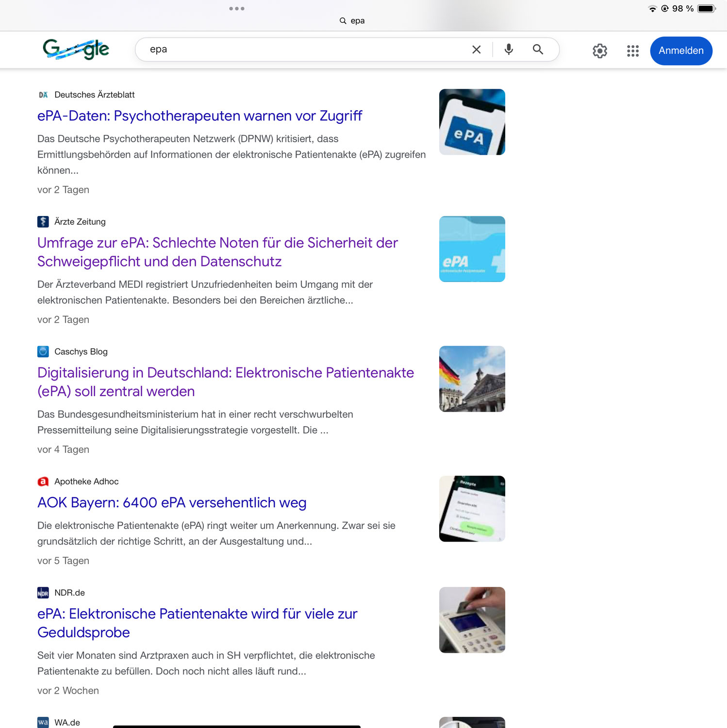The width and height of the screenshot is (727, 728).
Task: Clear the search field with the X icon
Action: point(477,50)
